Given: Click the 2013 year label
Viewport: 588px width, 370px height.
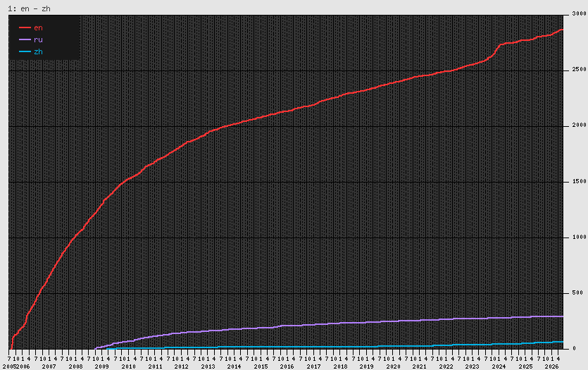Looking at the screenshot, I should click(208, 366).
